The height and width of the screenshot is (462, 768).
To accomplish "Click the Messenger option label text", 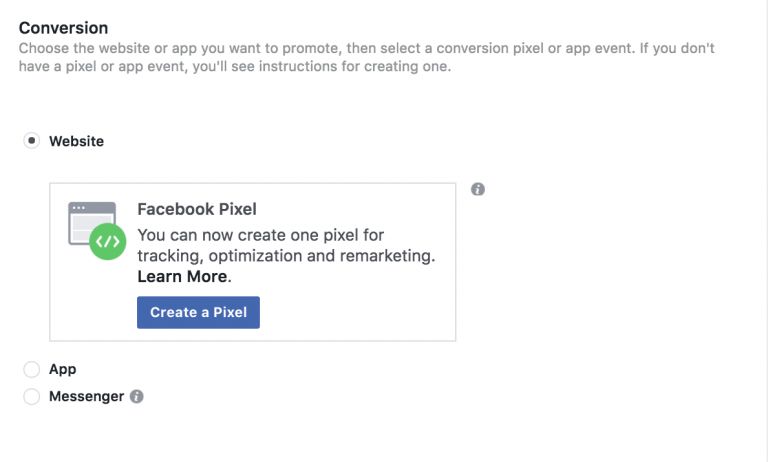I will [86, 397].
